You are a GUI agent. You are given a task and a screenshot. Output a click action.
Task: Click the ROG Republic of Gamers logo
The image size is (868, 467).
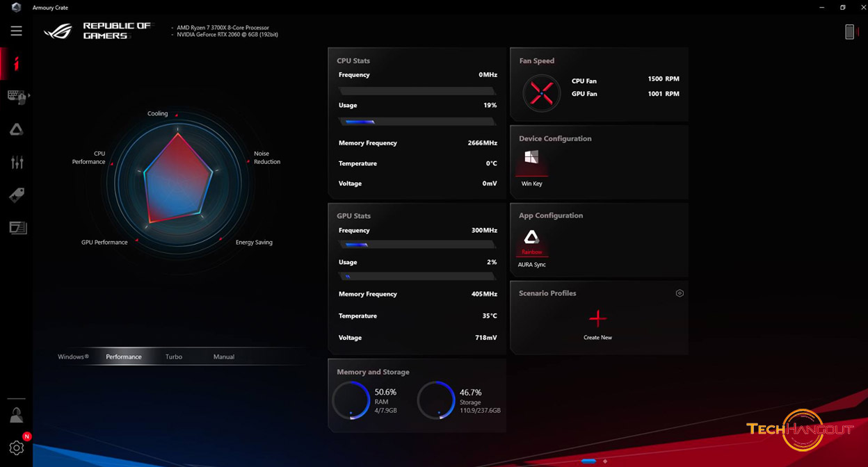click(97, 31)
